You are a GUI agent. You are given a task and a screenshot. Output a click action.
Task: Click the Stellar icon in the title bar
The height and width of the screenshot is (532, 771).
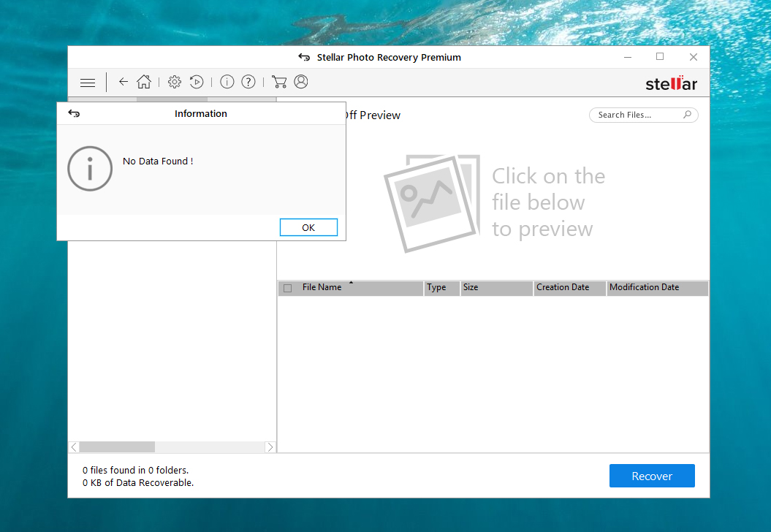click(x=304, y=57)
